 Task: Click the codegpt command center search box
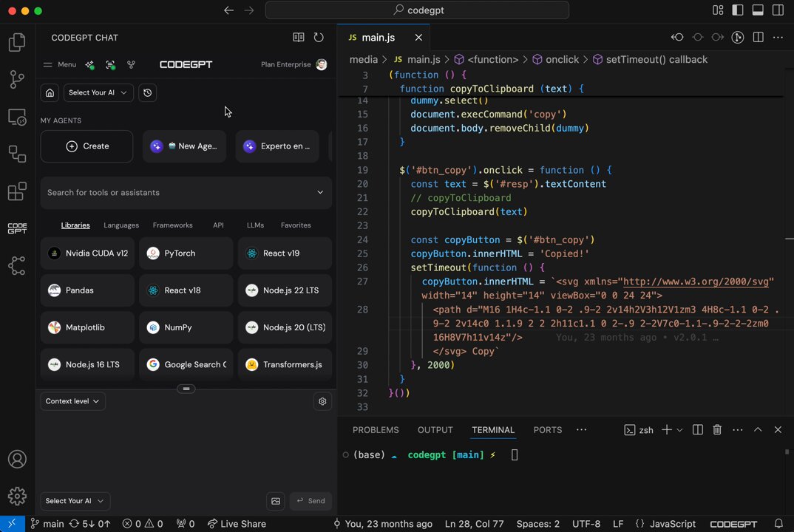(x=417, y=10)
